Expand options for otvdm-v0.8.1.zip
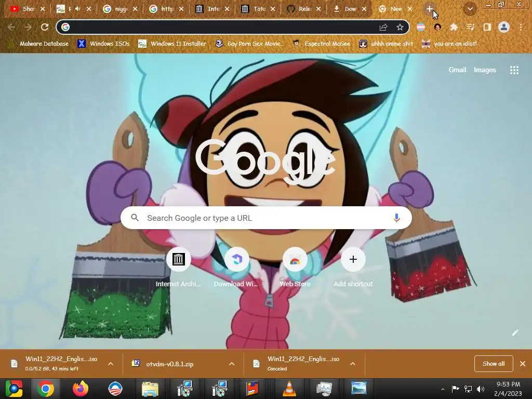This screenshot has width=532, height=399. 232,364
